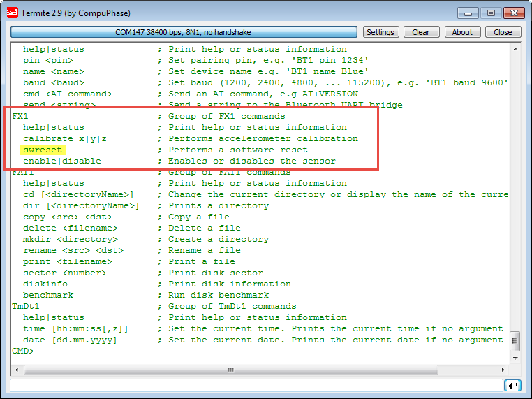Maximize the Termite window
The width and height of the screenshot is (532, 399).
pos(491,13)
